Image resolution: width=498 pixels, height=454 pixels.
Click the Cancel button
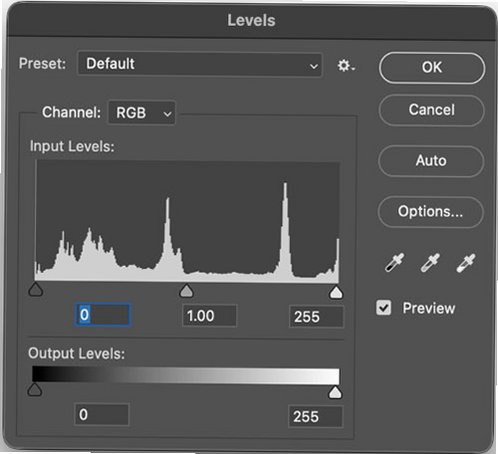[x=431, y=110]
